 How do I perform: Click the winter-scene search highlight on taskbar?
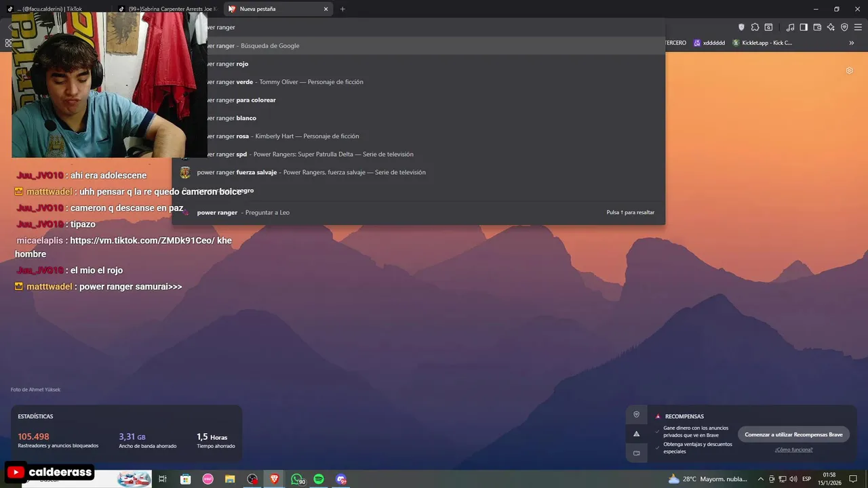coord(134,479)
